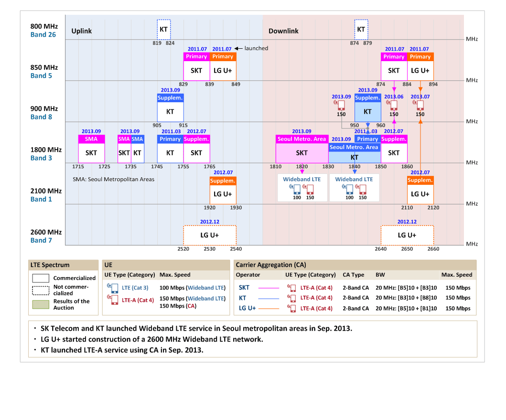
Task: Click the phone icon in the KT carrier aggregation row
Action: pos(292,298)
